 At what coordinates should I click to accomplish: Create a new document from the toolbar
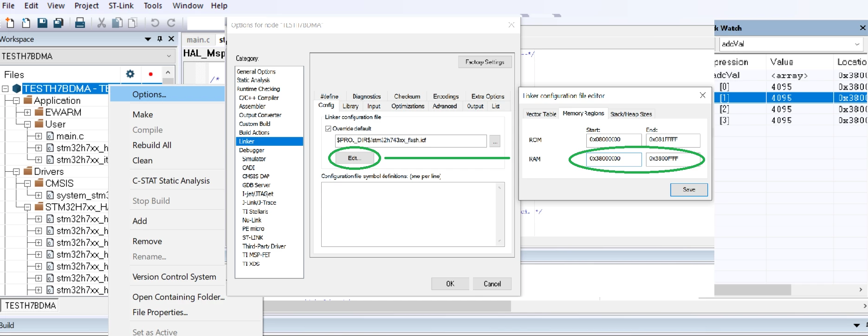click(10, 23)
